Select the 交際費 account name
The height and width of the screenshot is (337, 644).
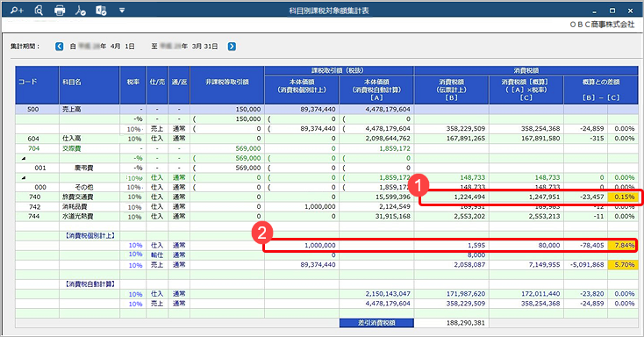coord(71,148)
